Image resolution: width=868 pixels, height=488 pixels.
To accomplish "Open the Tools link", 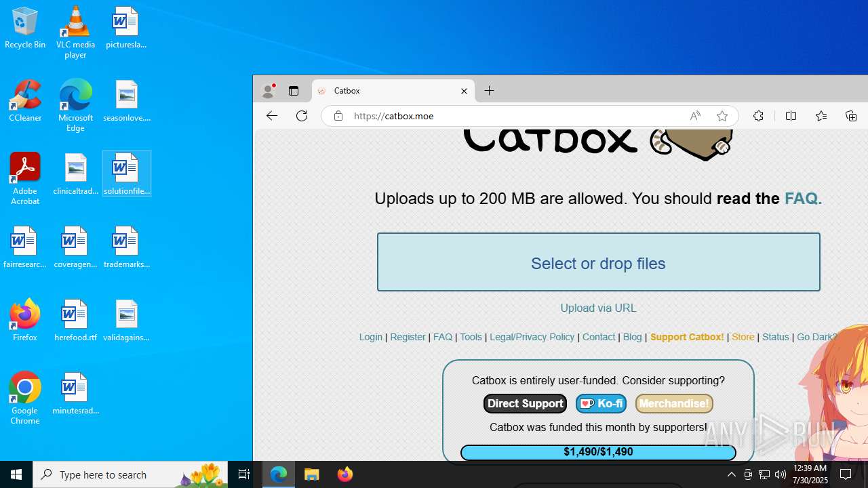I will coord(471,337).
